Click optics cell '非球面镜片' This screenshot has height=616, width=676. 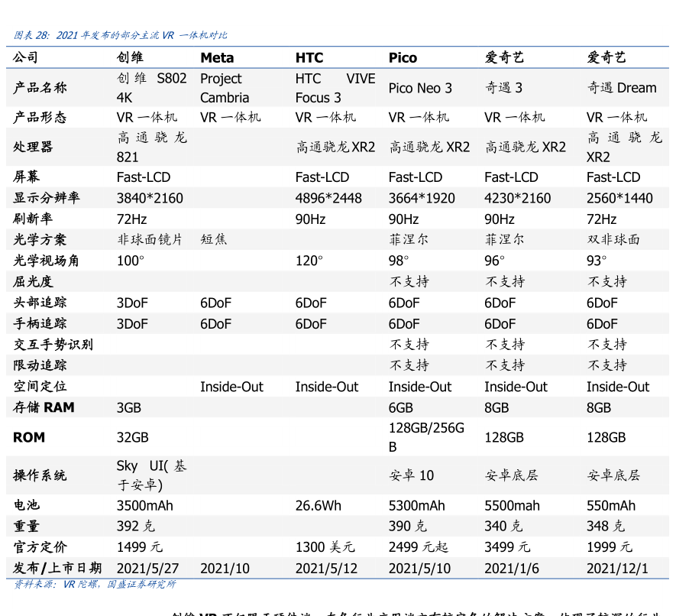pos(150,239)
